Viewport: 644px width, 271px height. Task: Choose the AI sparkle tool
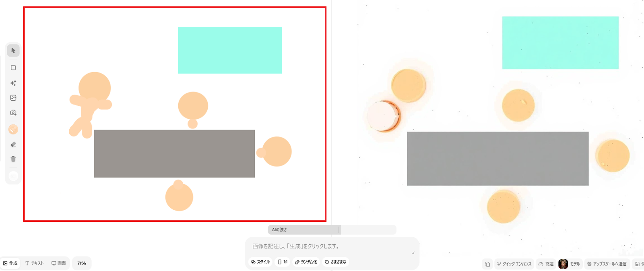pyautogui.click(x=13, y=83)
